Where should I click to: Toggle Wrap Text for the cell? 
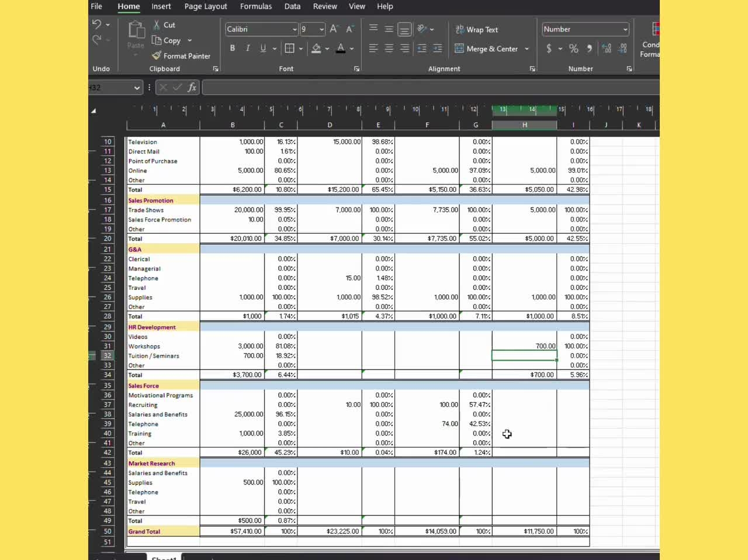[477, 29]
